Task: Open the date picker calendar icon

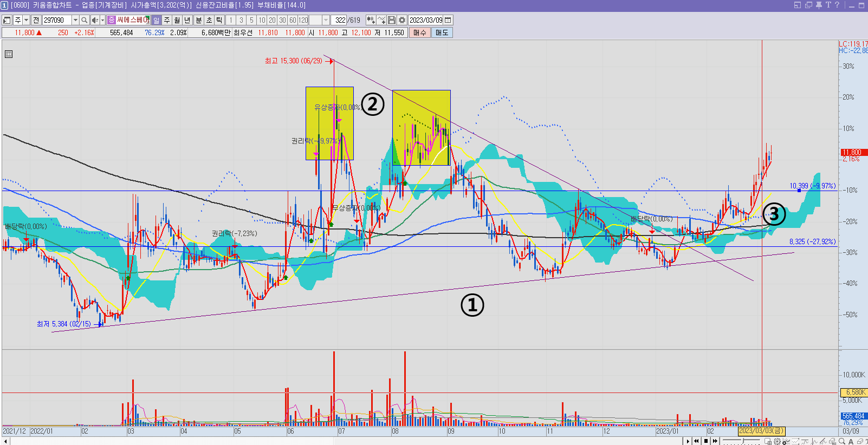Action: pos(448,20)
